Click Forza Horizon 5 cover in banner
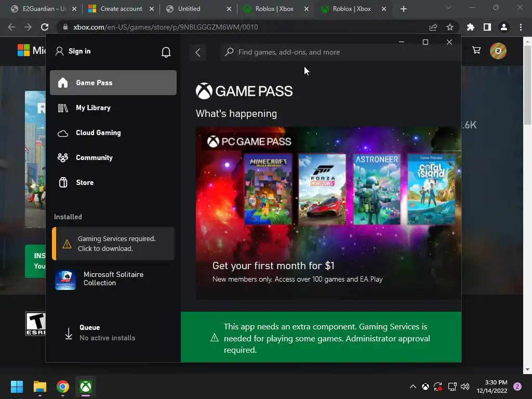Image resolution: width=532 pixels, height=399 pixels. click(322, 189)
